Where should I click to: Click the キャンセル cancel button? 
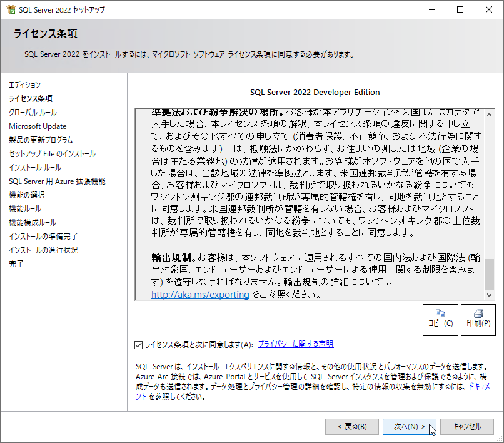[466, 427]
